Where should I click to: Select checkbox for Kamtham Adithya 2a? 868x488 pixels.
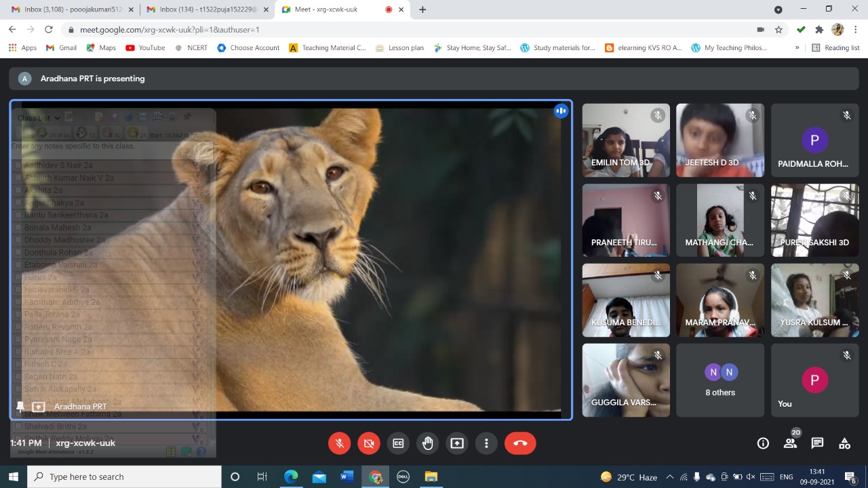[18, 302]
